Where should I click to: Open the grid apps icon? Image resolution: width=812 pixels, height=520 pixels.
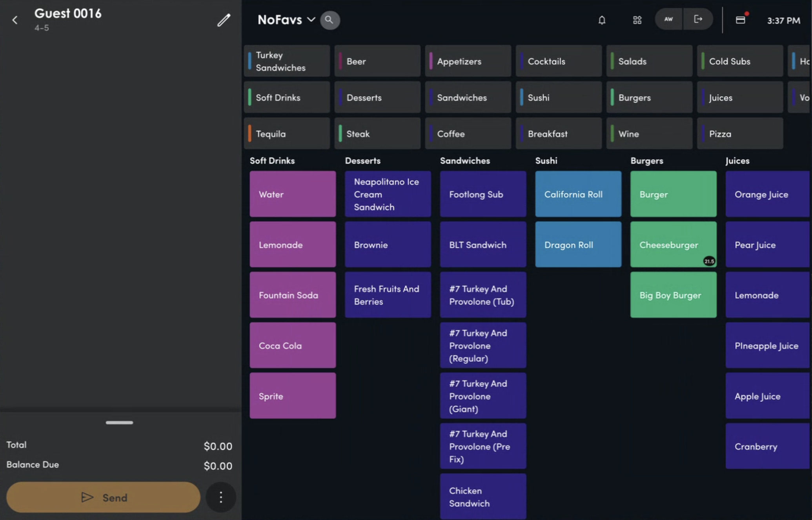(x=637, y=20)
